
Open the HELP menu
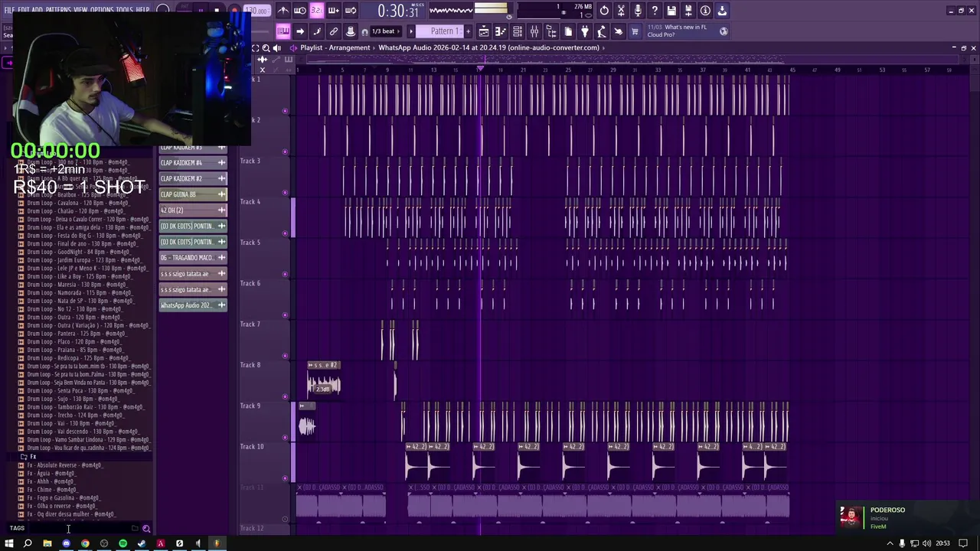tap(143, 10)
